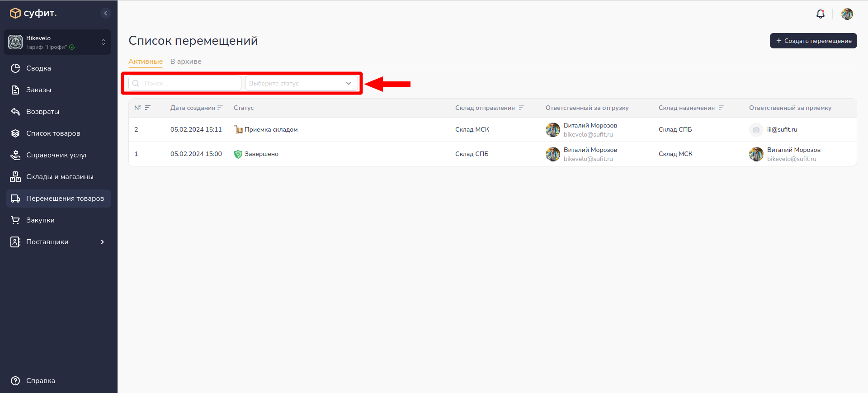Open the Bikevelo company switcher
The height and width of the screenshot is (393, 868).
coord(57,42)
